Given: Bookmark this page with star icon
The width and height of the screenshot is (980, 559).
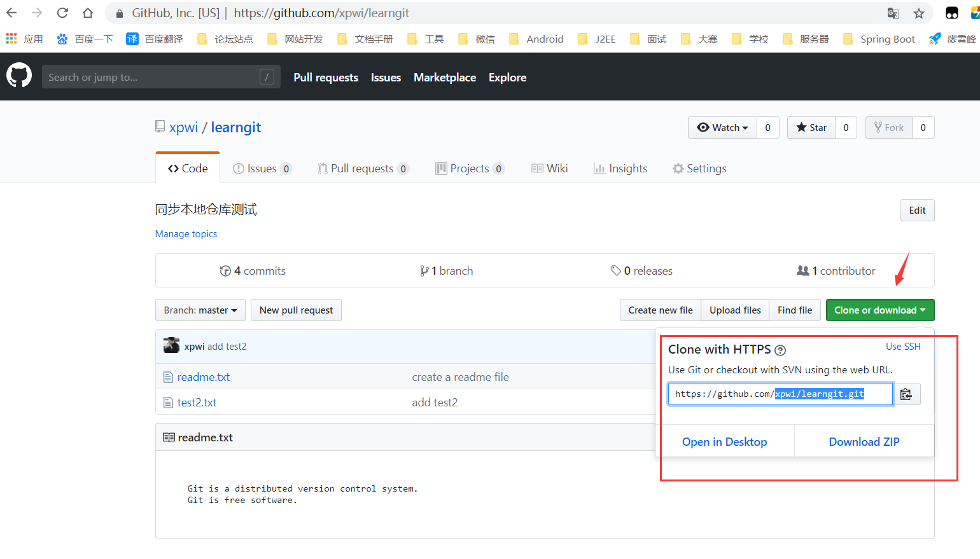Looking at the screenshot, I should coord(919,13).
